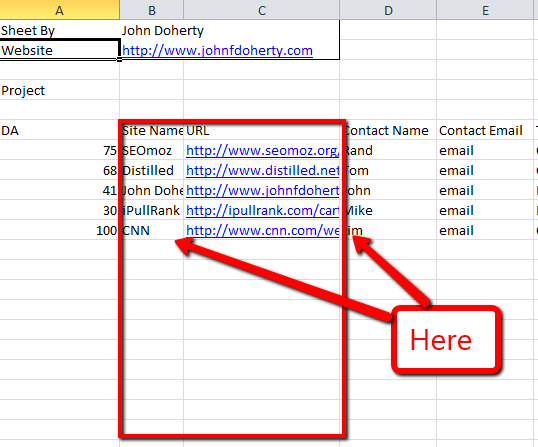This screenshot has width=538, height=447.
Task: Select the DA value 30 cell
Action: click(60, 210)
